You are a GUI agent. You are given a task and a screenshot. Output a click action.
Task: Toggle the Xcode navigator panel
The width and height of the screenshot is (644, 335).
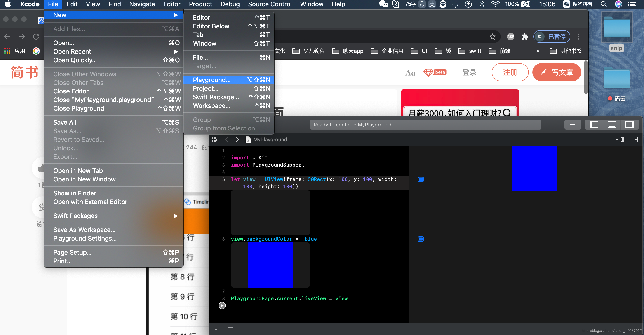tap(594, 124)
